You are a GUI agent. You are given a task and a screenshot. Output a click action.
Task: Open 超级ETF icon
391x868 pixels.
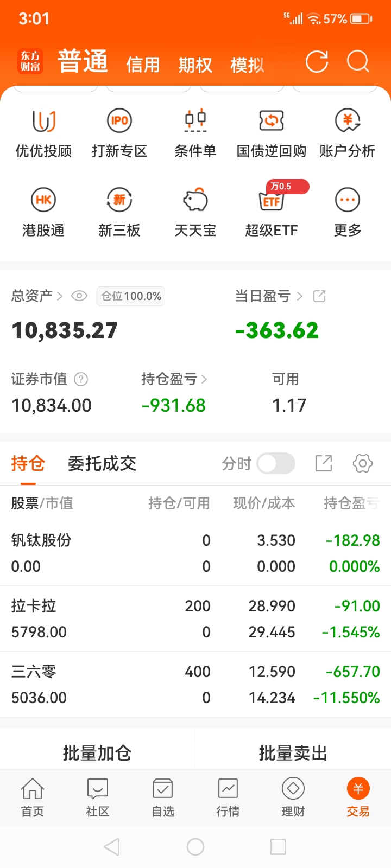pos(272,201)
